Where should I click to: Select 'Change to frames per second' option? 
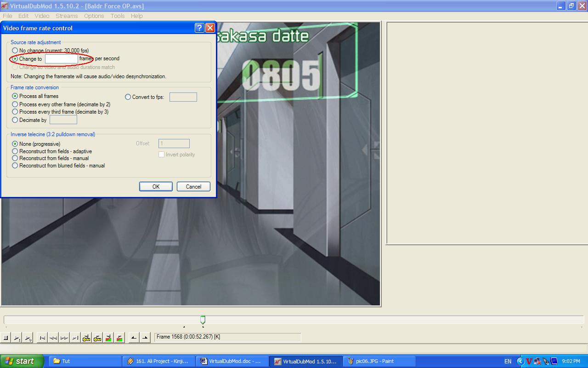[15, 59]
